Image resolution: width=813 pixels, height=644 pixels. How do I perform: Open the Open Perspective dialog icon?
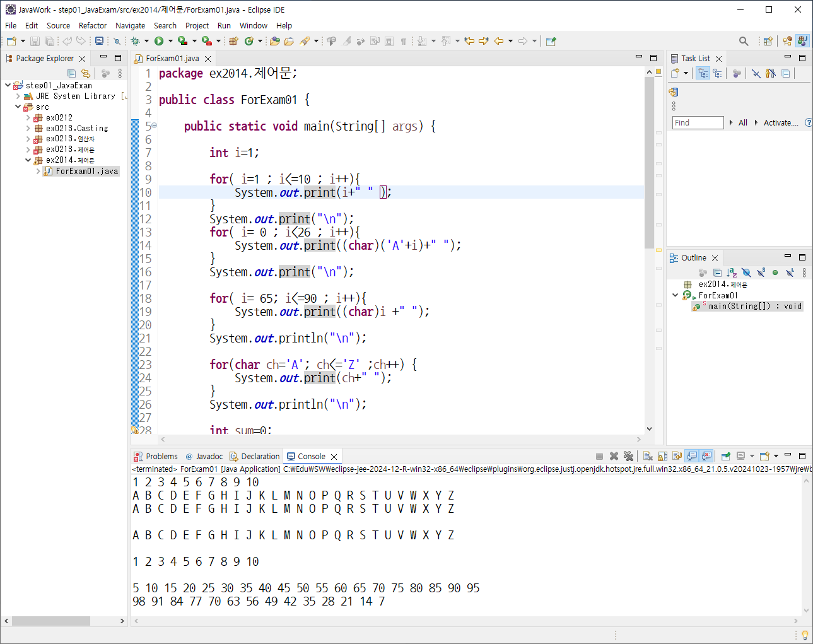(768, 41)
